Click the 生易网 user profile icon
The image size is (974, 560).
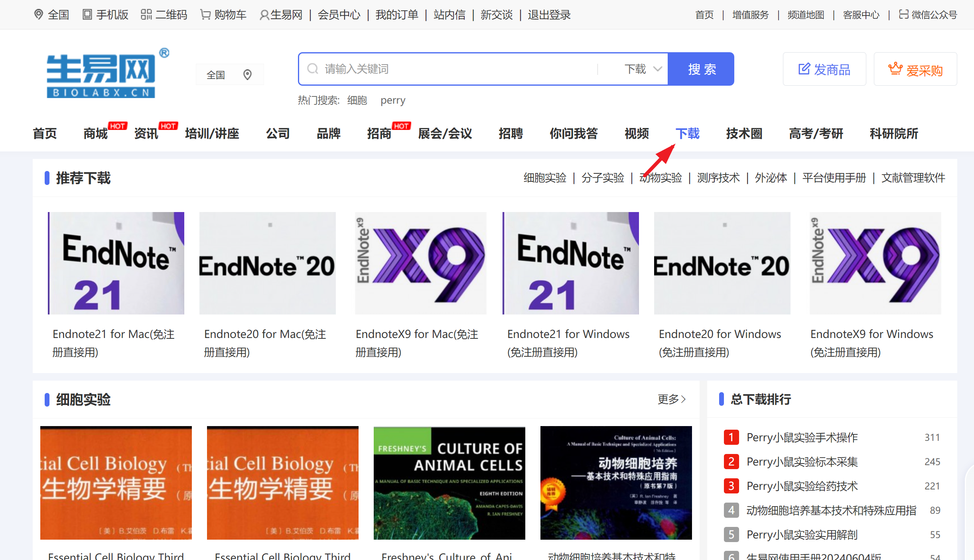click(264, 15)
